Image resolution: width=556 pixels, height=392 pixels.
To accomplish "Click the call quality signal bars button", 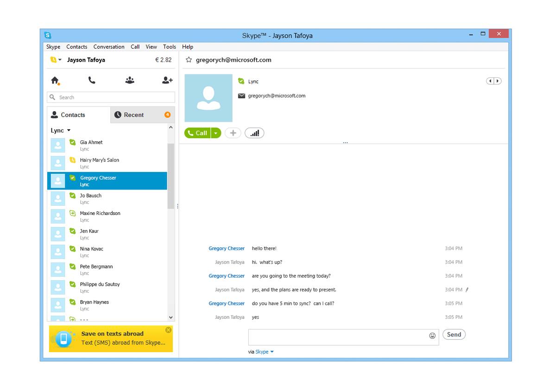I will click(254, 133).
